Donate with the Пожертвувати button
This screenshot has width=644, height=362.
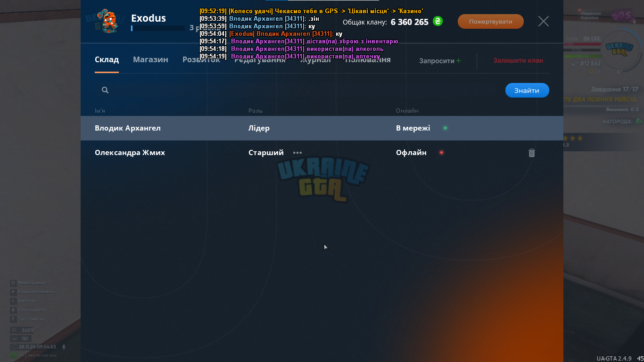tap(491, 21)
